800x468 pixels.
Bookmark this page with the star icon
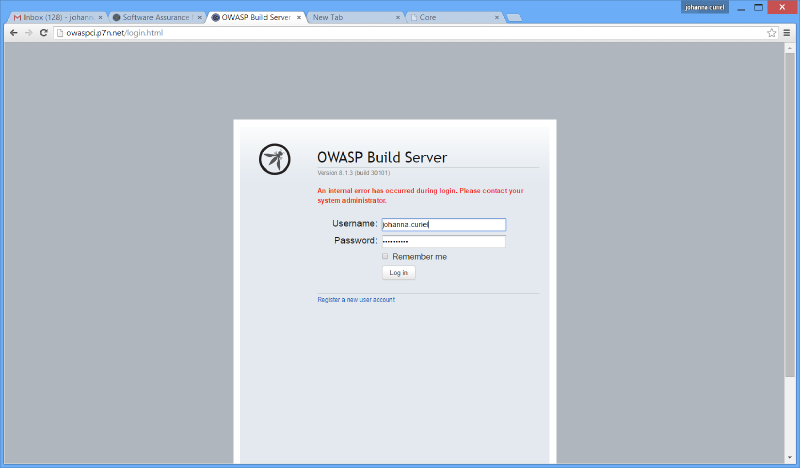coord(771,33)
